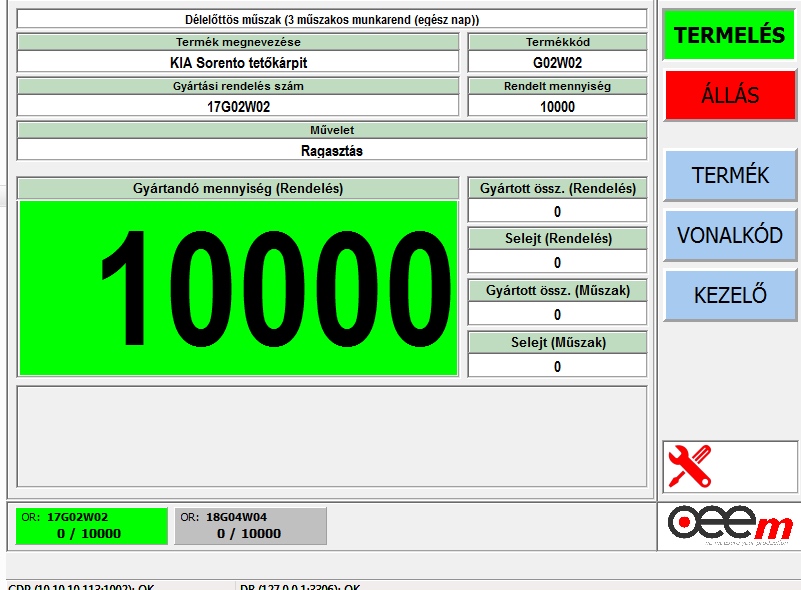Select the VONALKÓD button
Screen dimensions: 801x590
pyautogui.click(x=730, y=236)
